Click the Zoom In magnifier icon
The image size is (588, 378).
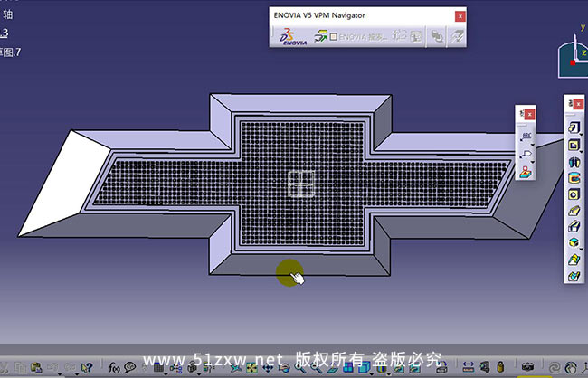[x=300, y=368]
